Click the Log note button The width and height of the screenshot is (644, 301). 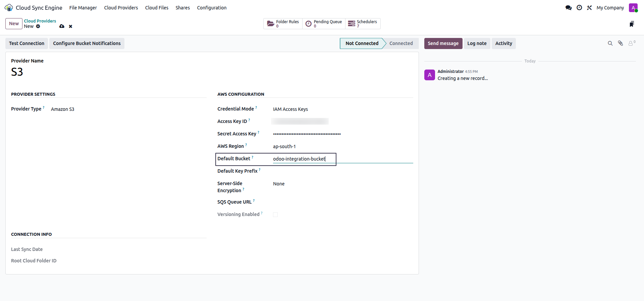477,43
